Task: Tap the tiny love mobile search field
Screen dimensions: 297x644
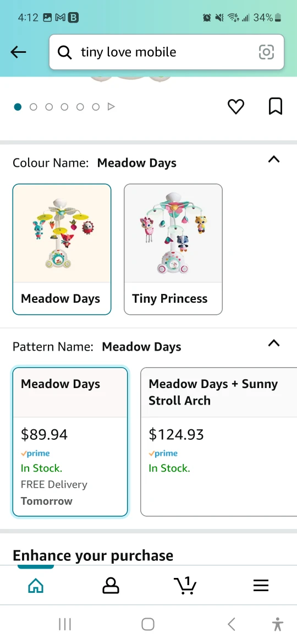Action: (167, 52)
